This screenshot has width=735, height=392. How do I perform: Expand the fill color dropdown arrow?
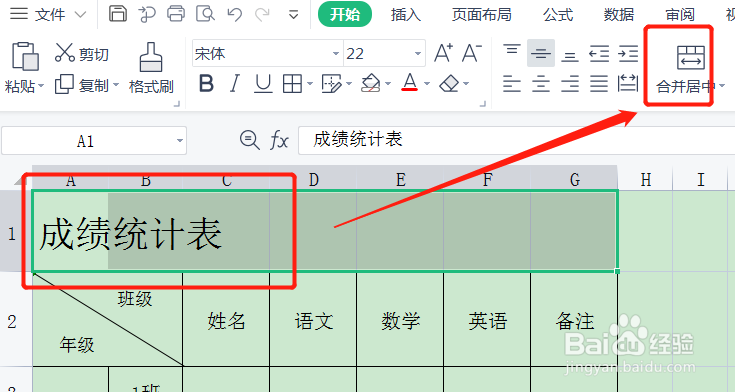388,84
